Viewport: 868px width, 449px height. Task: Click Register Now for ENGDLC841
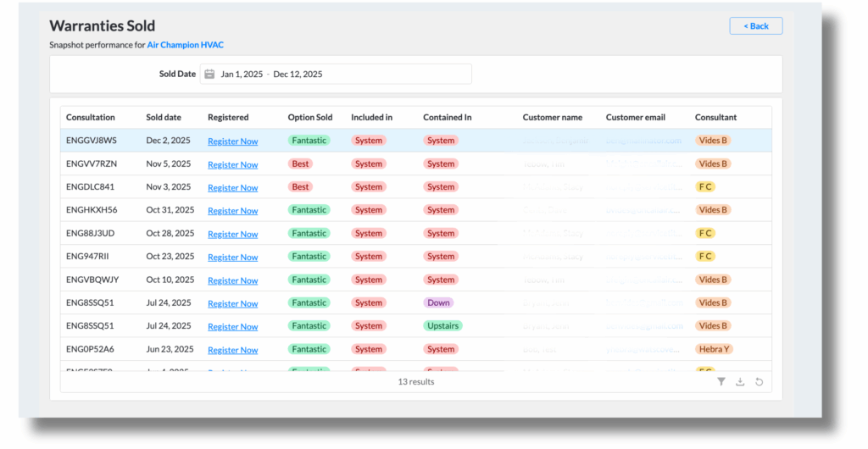coord(232,188)
